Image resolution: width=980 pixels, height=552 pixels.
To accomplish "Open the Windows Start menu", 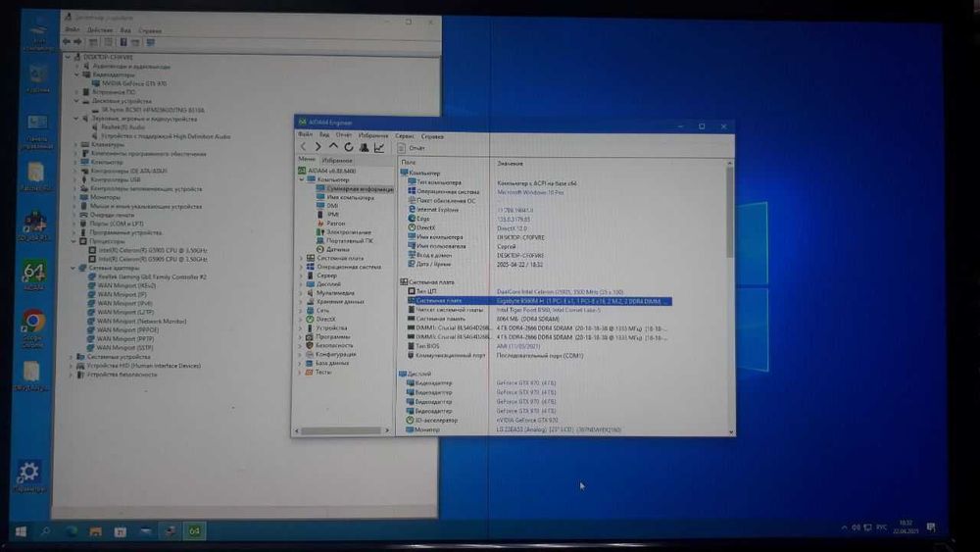I will pos(21,531).
